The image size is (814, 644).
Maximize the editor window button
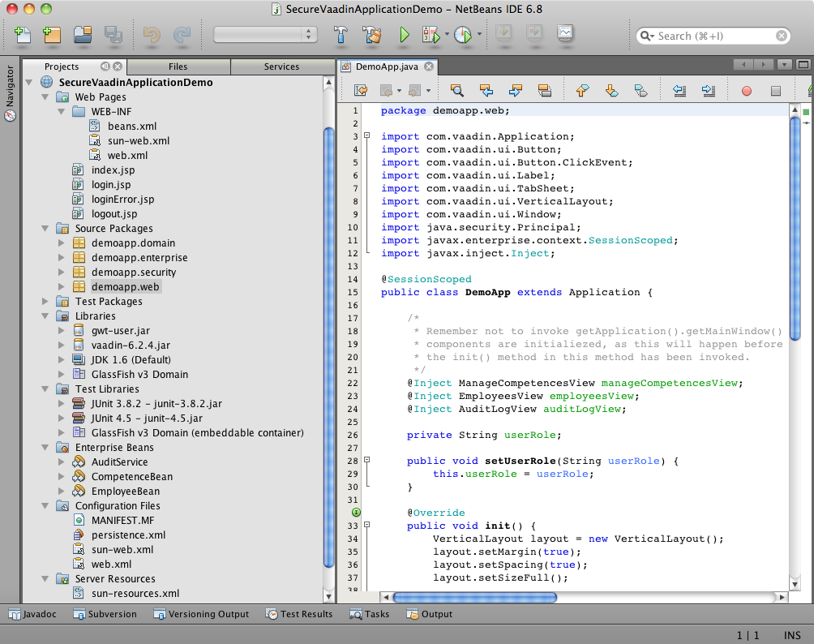pyautogui.click(x=803, y=64)
